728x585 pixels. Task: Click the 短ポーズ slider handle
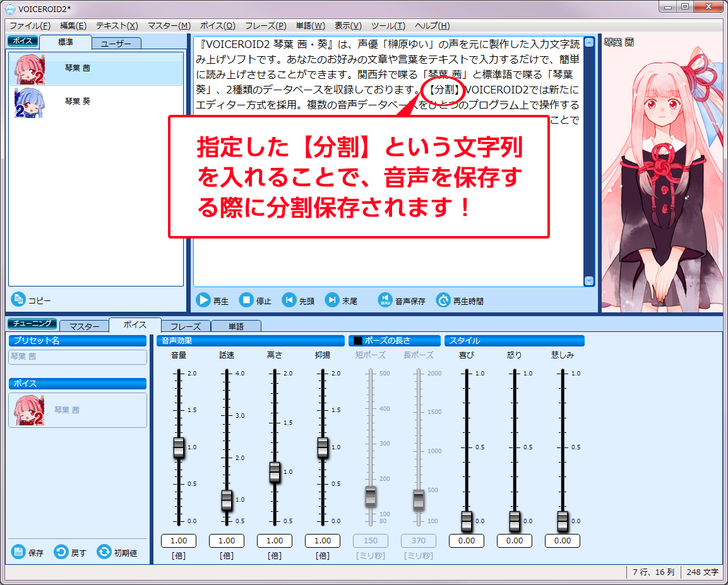(371, 497)
